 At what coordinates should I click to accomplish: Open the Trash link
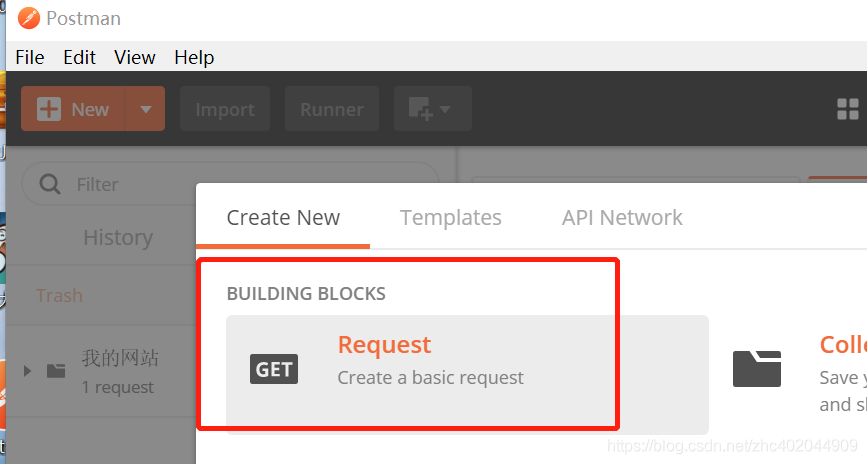pyautogui.click(x=59, y=295)
